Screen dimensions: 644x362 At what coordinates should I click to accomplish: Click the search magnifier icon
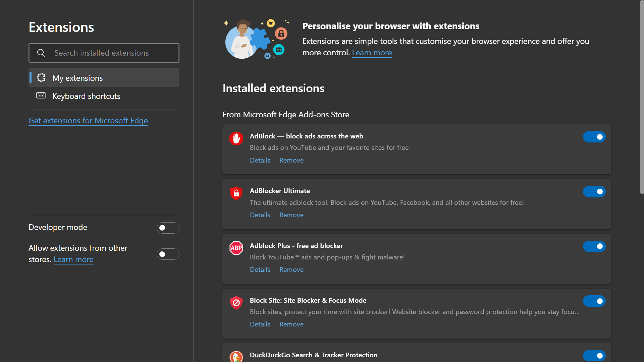(41, 53)
